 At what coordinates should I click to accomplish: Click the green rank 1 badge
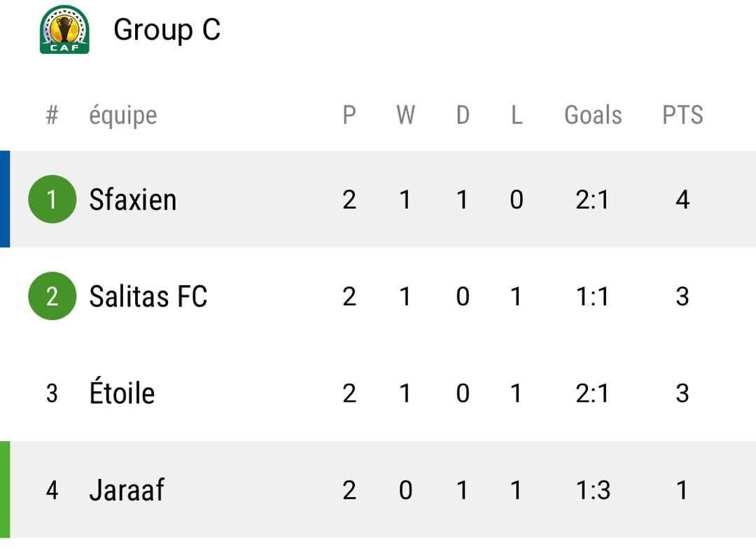pos(52,200)
